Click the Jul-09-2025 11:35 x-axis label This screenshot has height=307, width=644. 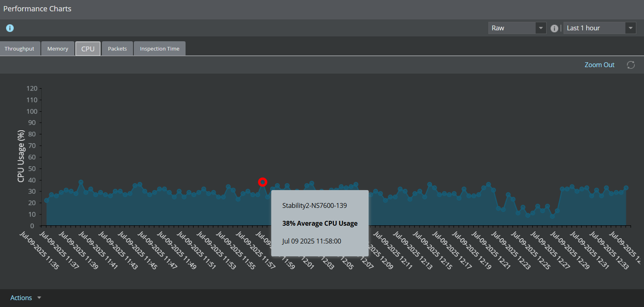[39, 250]
